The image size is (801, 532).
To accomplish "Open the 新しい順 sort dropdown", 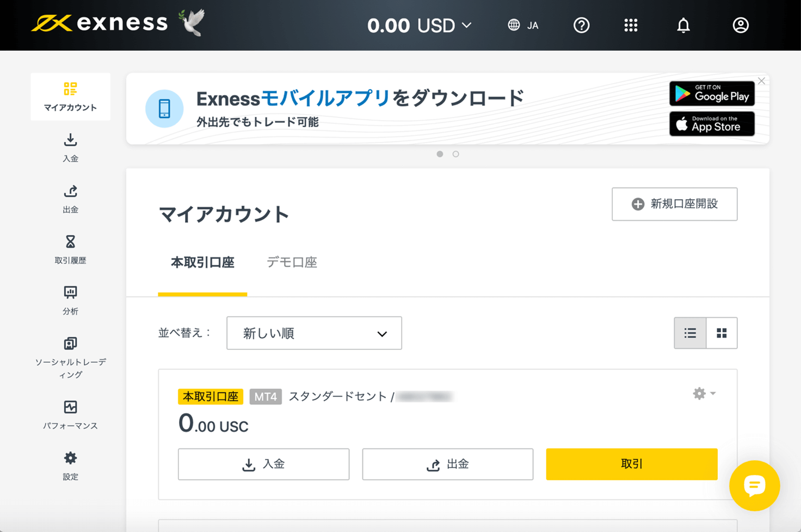I will click(x=314, y=333).
